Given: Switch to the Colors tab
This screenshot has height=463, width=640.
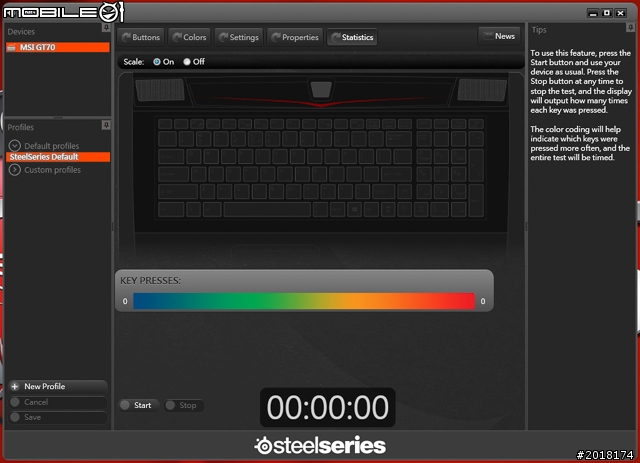Looking at the screenshot, I should (189, 37).
